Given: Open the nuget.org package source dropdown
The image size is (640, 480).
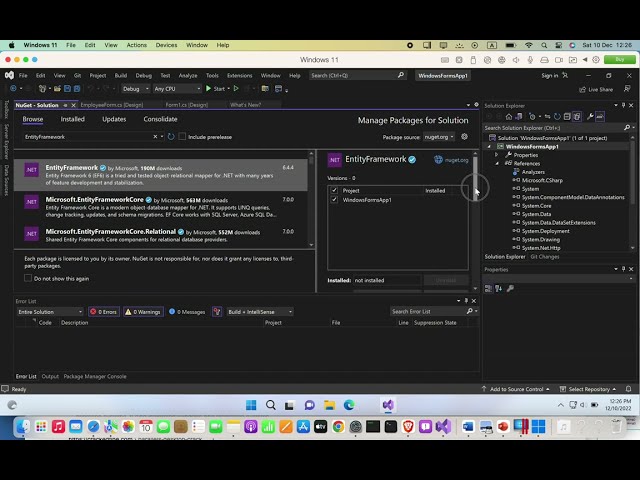Looking at the screenshot, I should click(x=439, y=137).
